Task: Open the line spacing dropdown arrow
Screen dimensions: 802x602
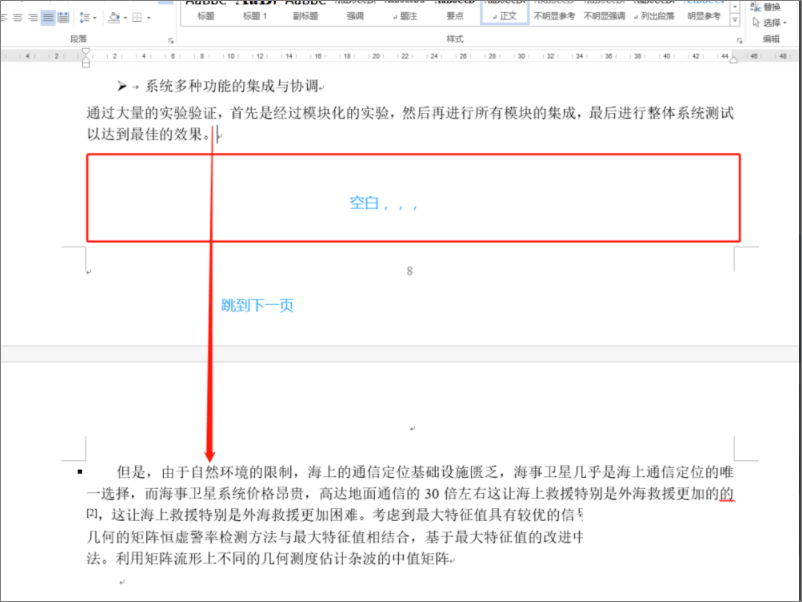Action: click(95, 18)
